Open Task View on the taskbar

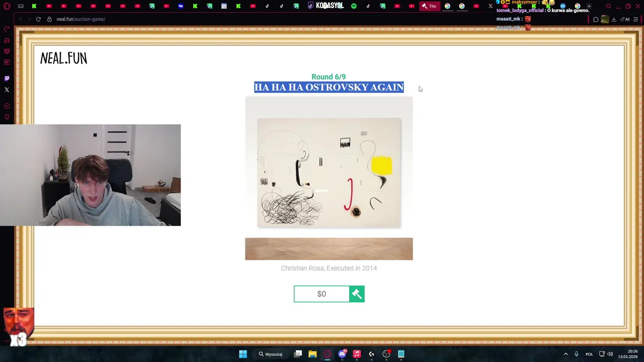tap(298, 354)
